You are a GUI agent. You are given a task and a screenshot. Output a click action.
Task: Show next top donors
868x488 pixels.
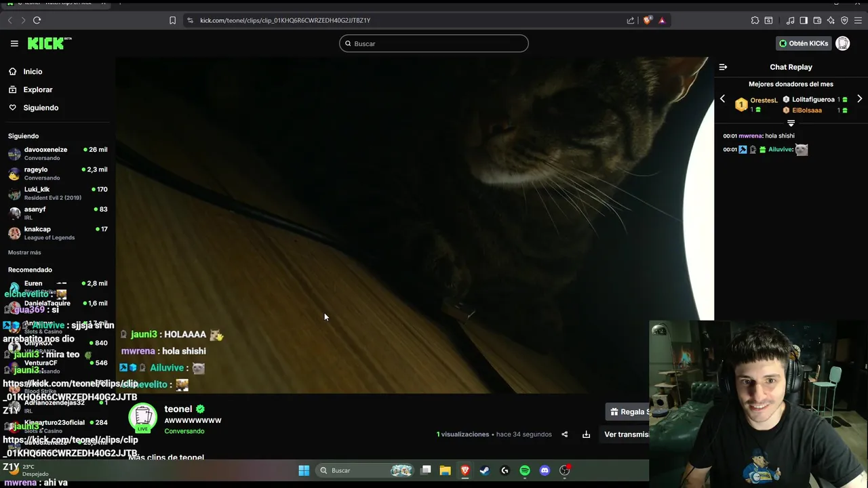pos(859,99)
